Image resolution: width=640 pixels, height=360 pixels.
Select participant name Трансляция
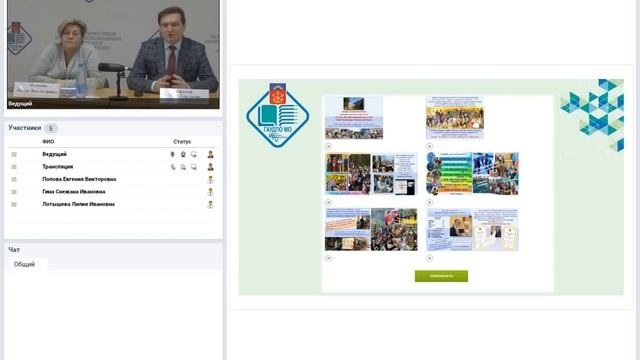click(58, 167)
